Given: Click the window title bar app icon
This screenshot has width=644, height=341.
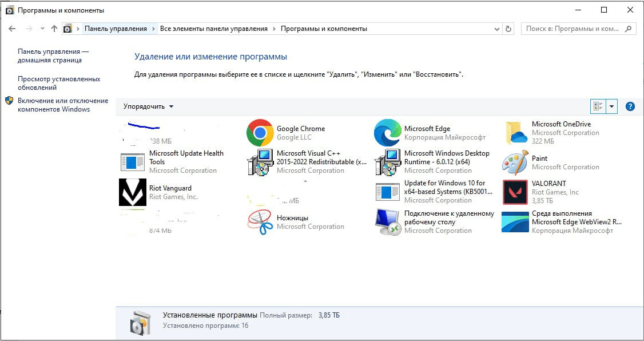Looking at the screenshot, I should point(10,10).
